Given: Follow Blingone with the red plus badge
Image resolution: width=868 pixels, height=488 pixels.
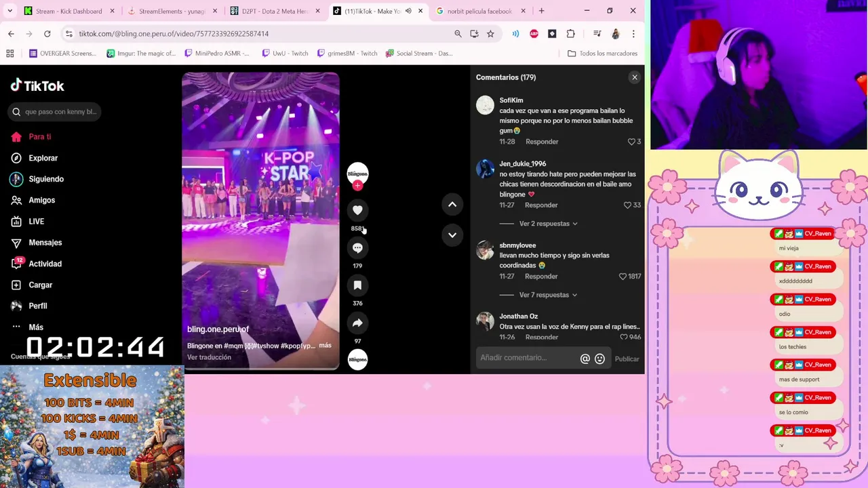Looking at the screenshot, I should [x=357, y=186].
